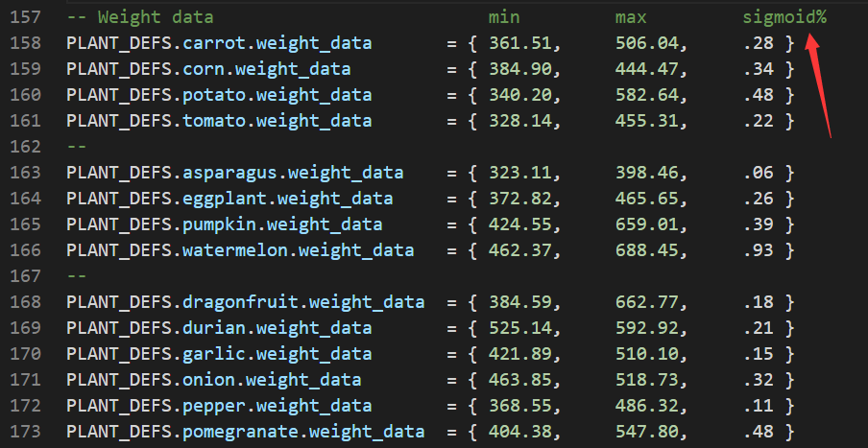Click the carrot min value 361.51

519,43
